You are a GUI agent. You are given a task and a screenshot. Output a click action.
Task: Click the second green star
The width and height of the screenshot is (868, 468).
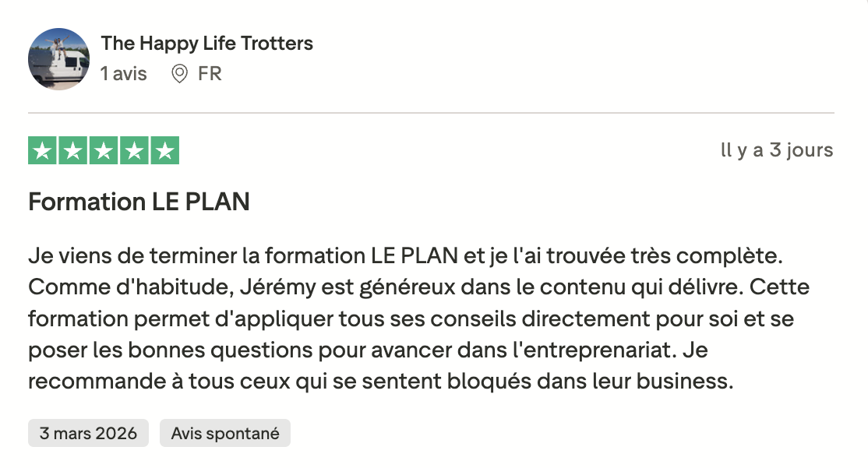[x=73, y=150]
